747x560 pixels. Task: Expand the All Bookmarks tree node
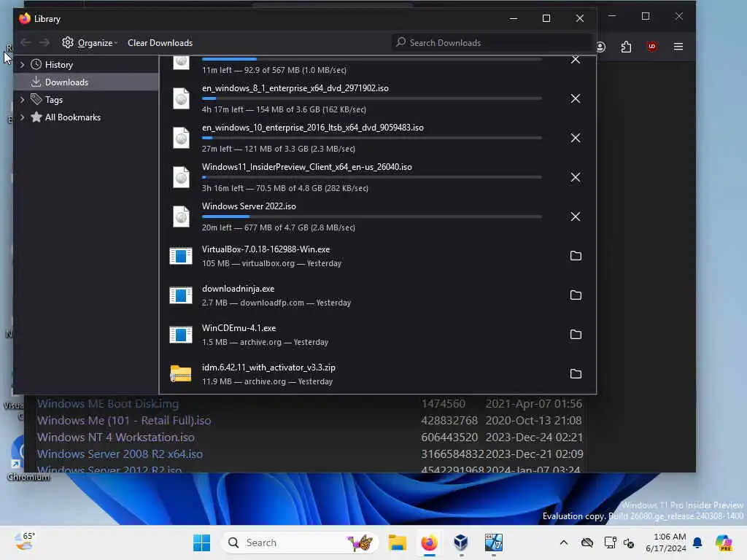pyautogui.click(x=22, y=117)
